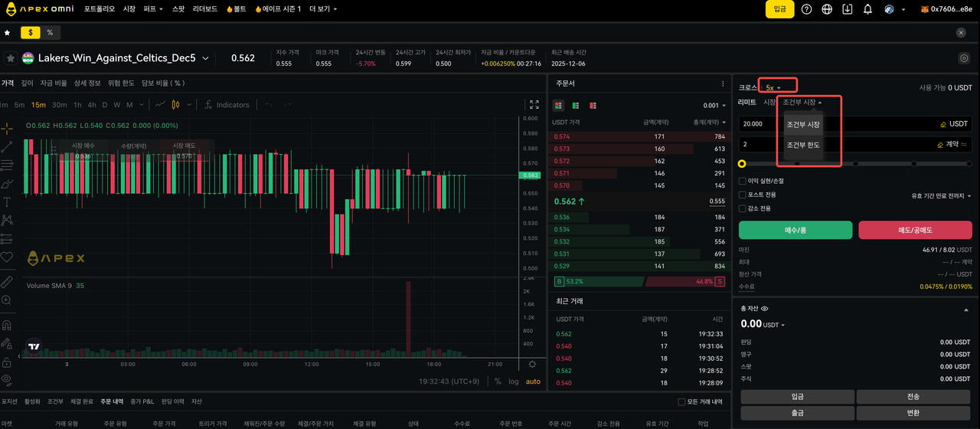Click the green 매수/롱 button
980x429 pixels.
click(795, 230)
